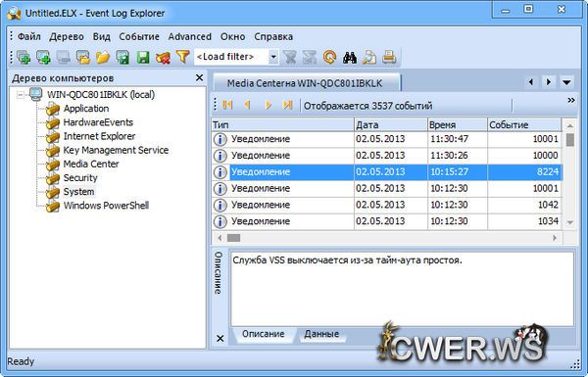The image size is (588, 377).
Task: Open the tab list dropdown arrow
Action: pyautogui.click(x=566, y=82)
